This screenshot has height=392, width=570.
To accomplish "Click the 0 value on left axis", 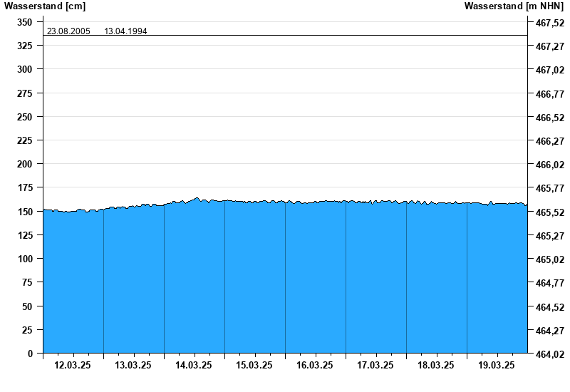I will (x=30, y=354).
